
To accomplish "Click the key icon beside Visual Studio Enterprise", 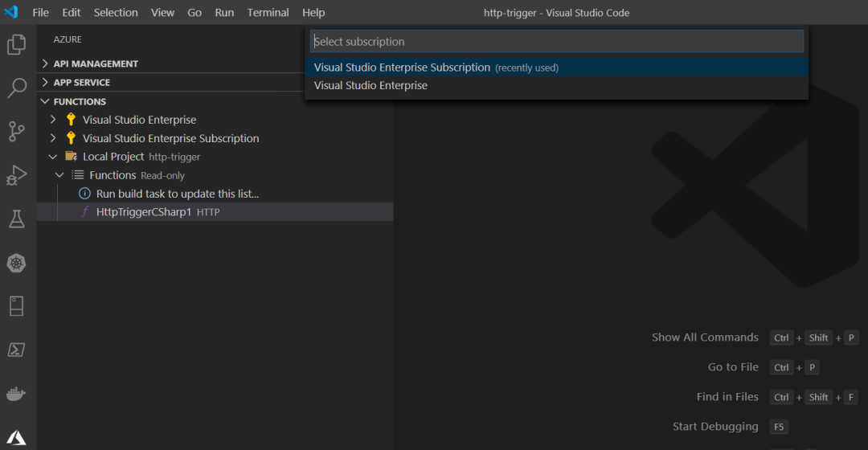I will pyautogui.click(x=71, y=120).
